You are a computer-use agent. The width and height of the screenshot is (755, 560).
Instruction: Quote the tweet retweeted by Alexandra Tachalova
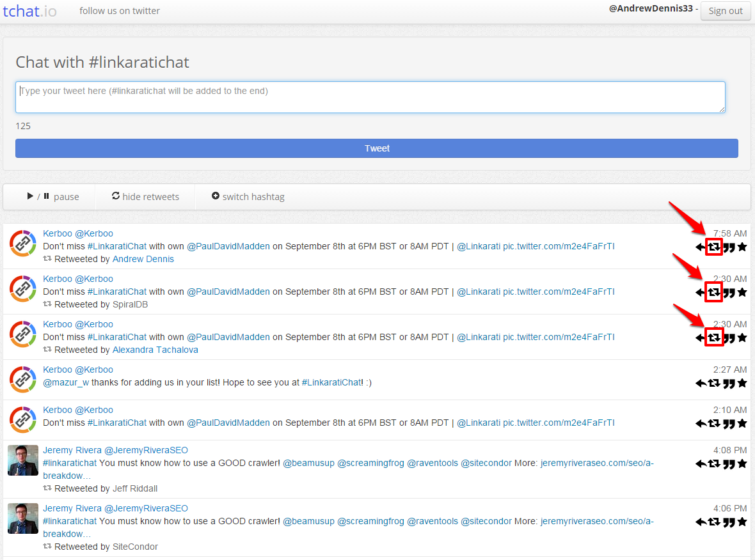[x=729, y=338]
